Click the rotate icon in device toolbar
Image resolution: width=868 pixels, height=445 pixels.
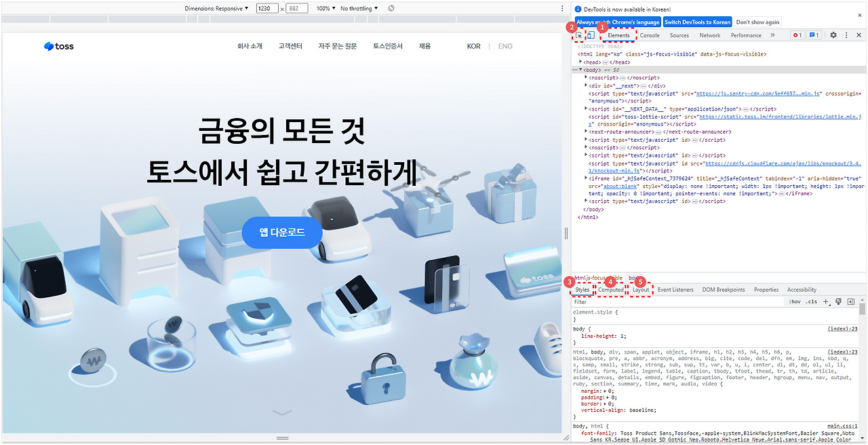[391, 8]
